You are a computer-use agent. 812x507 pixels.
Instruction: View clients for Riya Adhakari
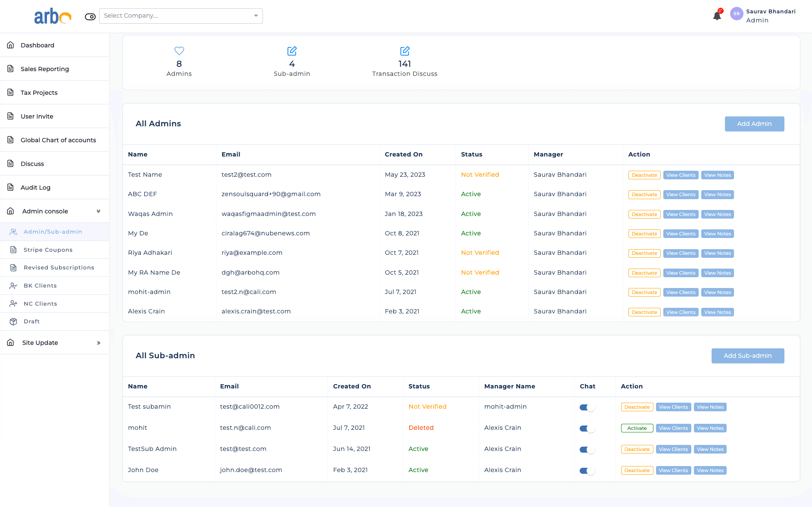(x=681, y=253)
